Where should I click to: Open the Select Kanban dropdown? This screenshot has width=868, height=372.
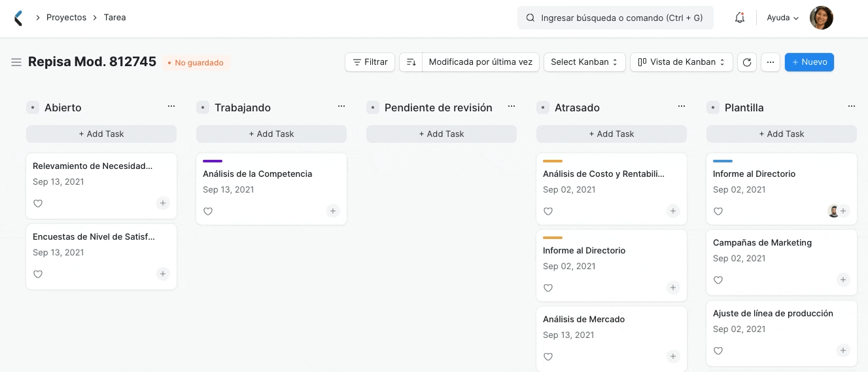pos(584,62)
